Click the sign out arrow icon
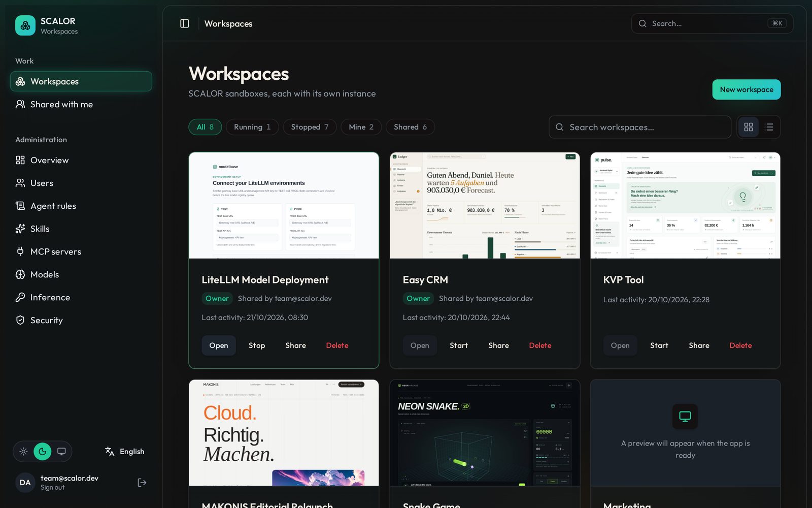Viewport: 812px width, 508px height. click(x=142, y=483)
